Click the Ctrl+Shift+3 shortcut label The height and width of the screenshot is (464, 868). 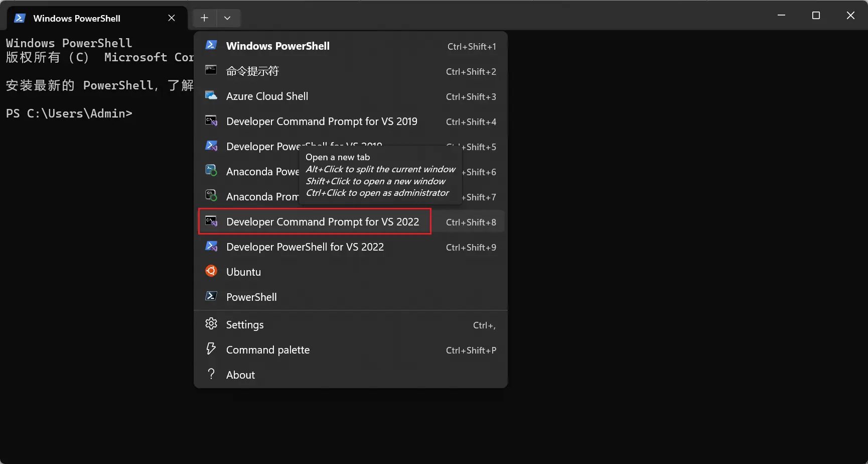click(x=471, y=96)
